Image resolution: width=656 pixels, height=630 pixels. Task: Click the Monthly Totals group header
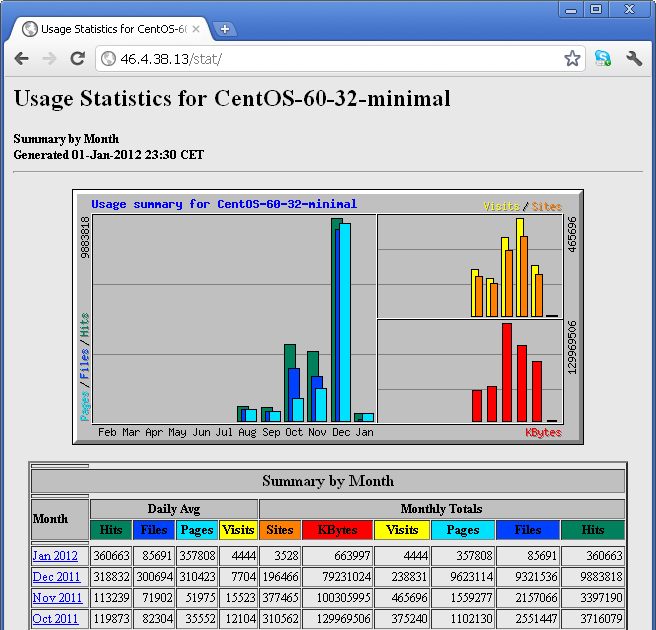442,509
